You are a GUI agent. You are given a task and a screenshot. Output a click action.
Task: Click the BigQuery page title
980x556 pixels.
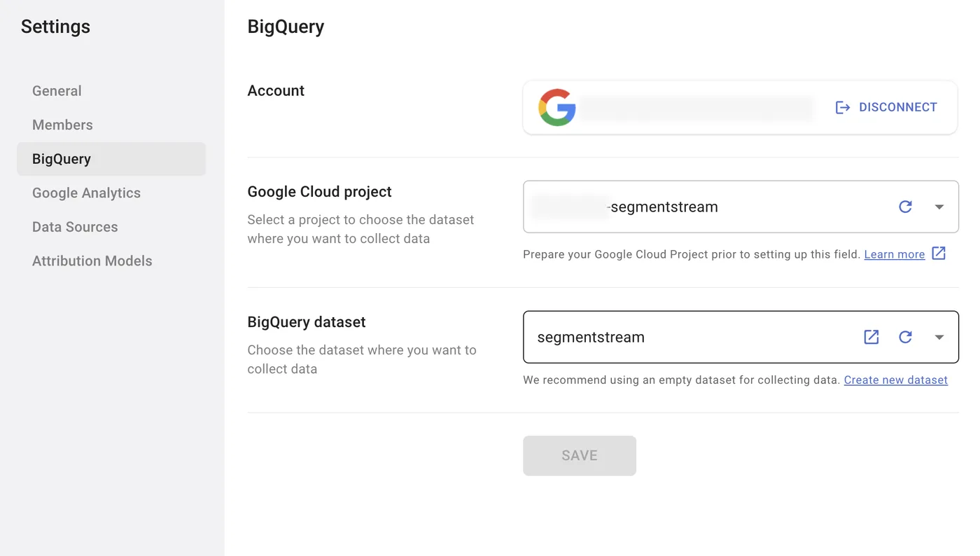[x=286, y=27]
